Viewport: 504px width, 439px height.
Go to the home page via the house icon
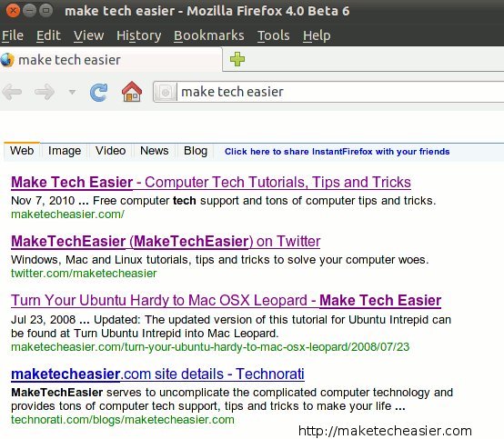pyautogui.click(x=132, y=92)
